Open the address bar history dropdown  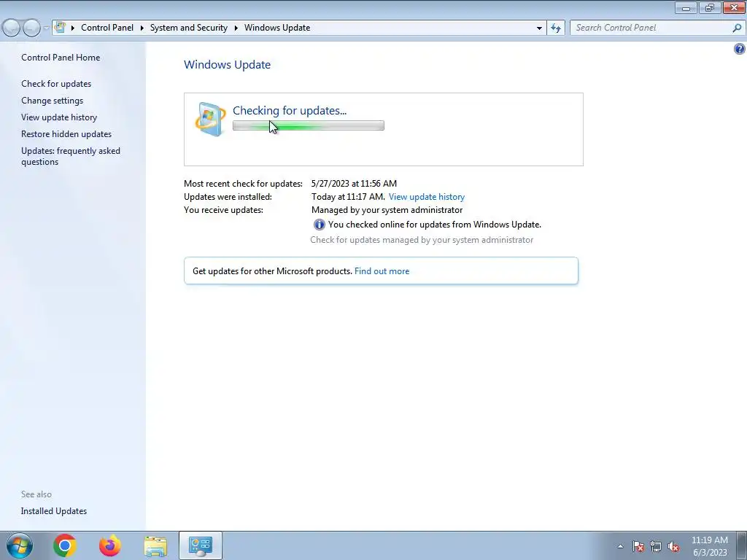[539, 28]
